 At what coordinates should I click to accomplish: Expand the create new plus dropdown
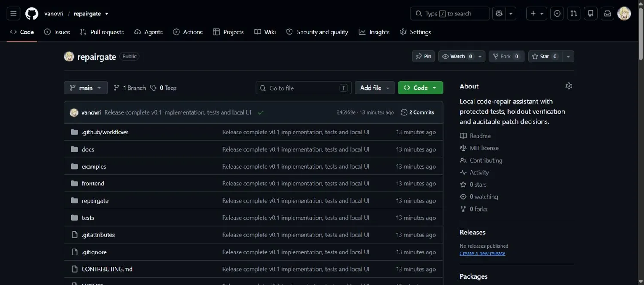[x=537, y=14]
